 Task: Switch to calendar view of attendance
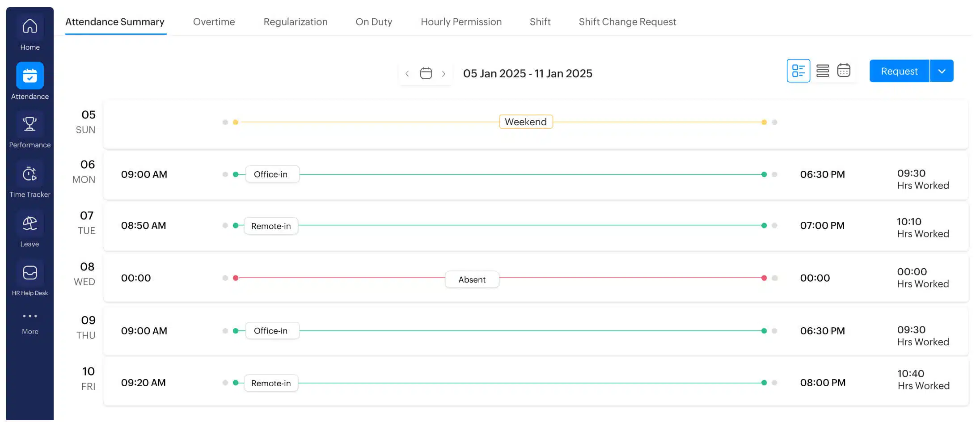(x=844, y=70)
